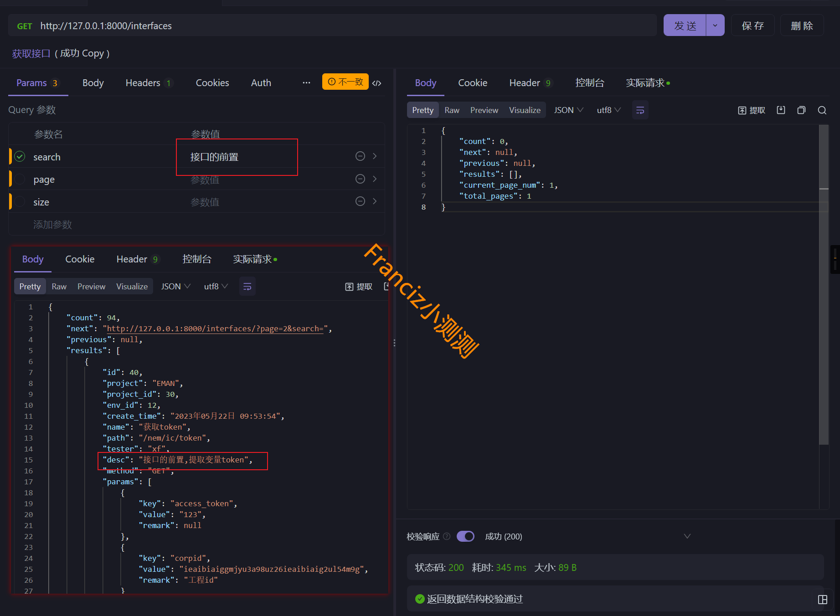
Task: Select Visualize view in right response panel
Action: (x=525, y=110)
